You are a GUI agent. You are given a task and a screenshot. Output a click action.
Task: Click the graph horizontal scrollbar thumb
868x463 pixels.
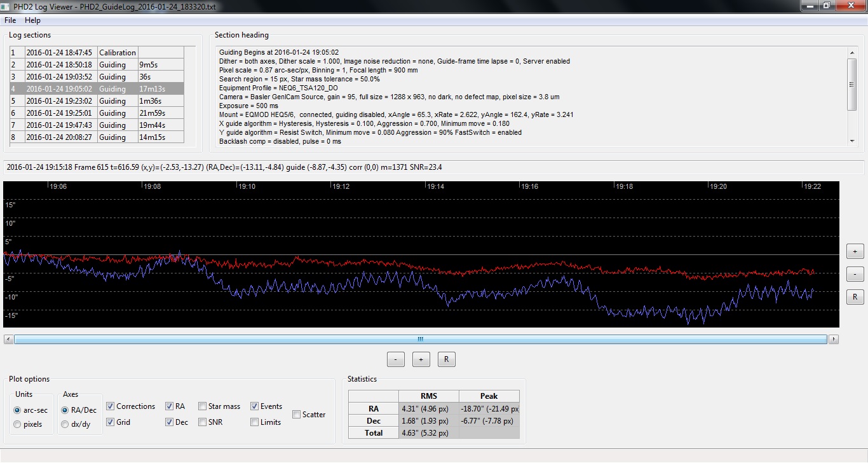(x=420, y=340)
